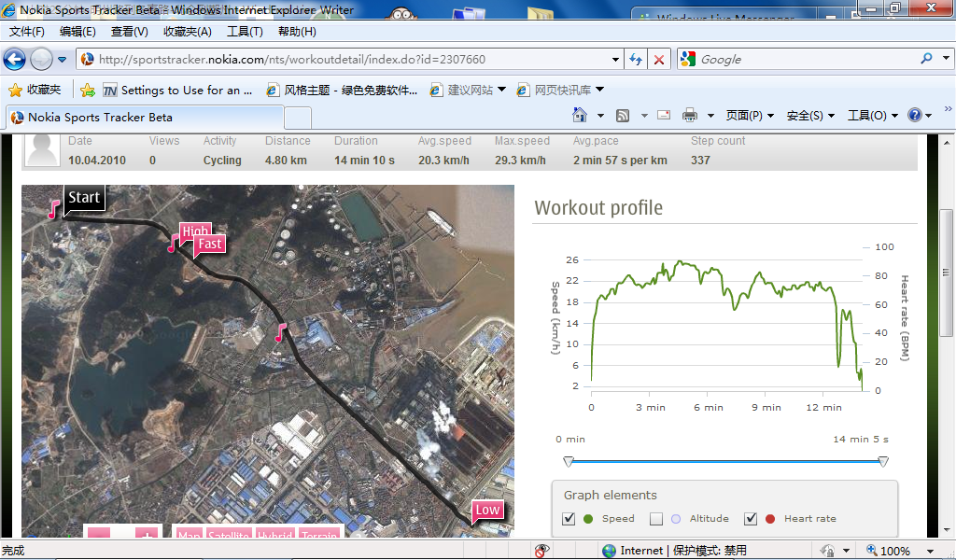Click the Refresh page icon
The image size is (956, 560).
636,59
